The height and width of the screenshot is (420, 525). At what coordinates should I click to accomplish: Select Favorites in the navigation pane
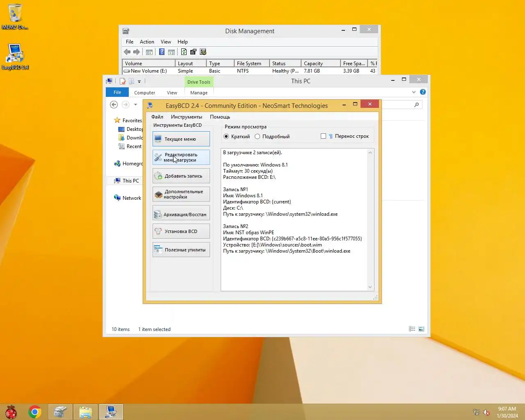tap(128, 120)
